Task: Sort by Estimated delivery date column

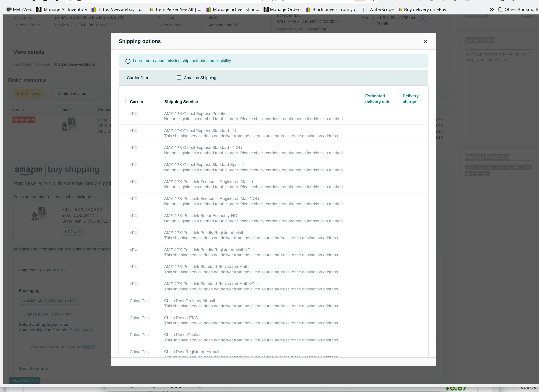Action: [378, 99]
